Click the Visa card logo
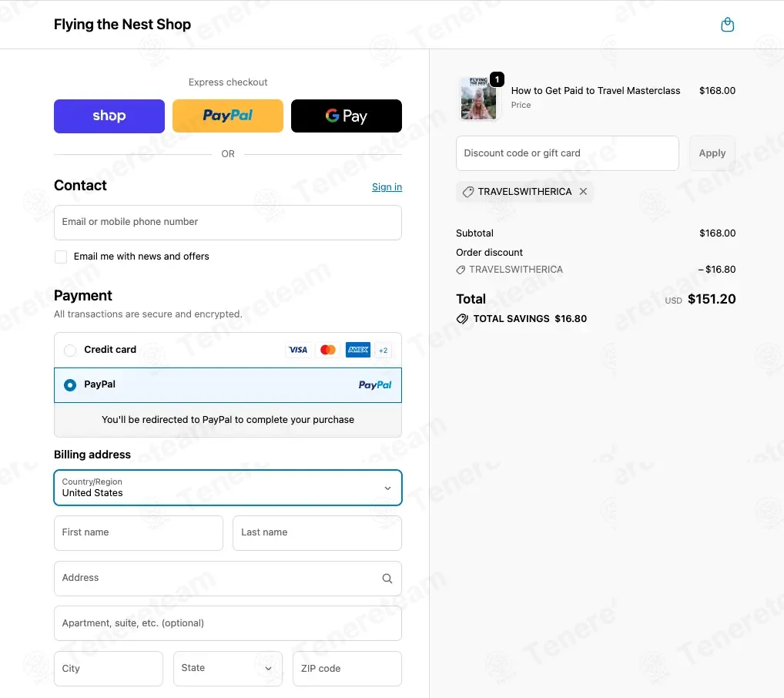The image size is (784, 698). (298, 350)
